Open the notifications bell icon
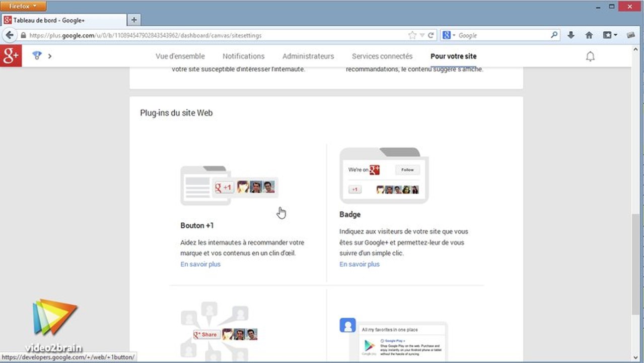The width and height of the screenshot is (644, 363). 590,56
